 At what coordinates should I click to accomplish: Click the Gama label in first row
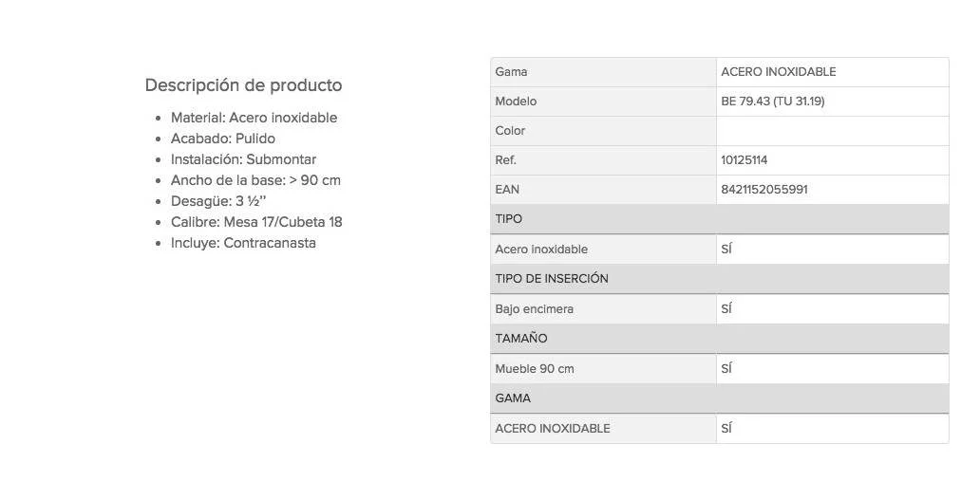click(x=511, y=72)
